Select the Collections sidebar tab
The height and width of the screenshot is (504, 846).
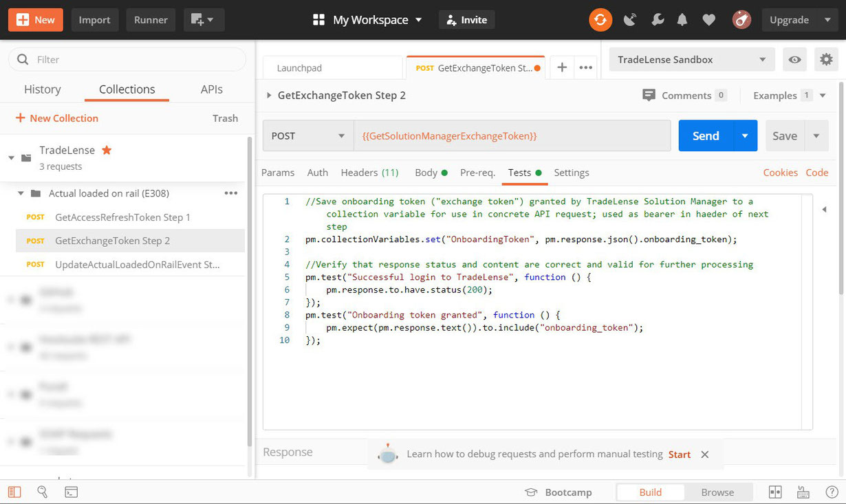pyautogui.click(x=127, y=89)
